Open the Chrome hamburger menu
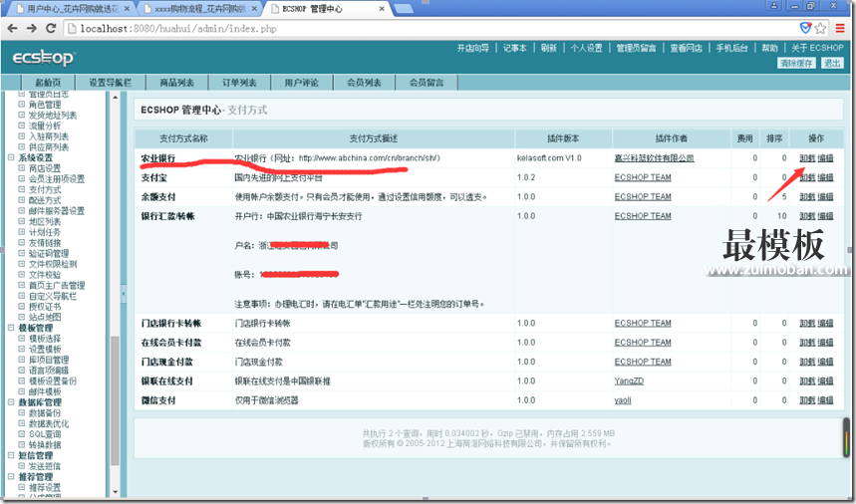856x504 pixels. 841,28
